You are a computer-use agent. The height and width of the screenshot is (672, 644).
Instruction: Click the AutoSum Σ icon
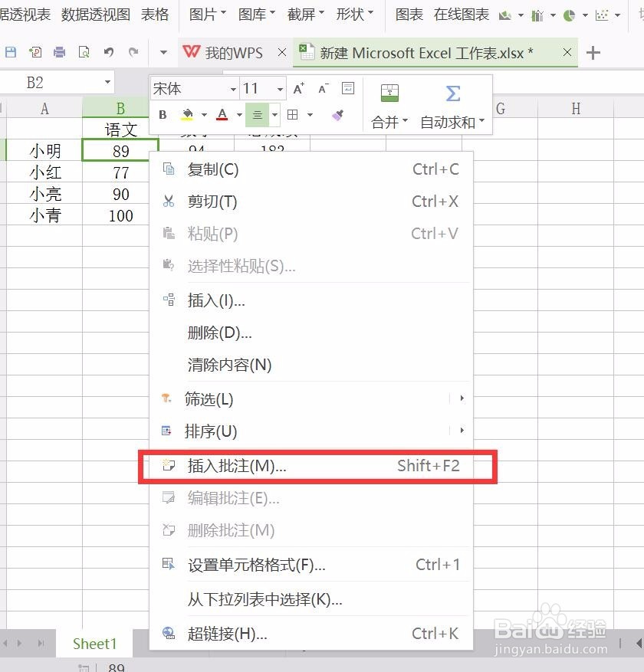(452, 92)
